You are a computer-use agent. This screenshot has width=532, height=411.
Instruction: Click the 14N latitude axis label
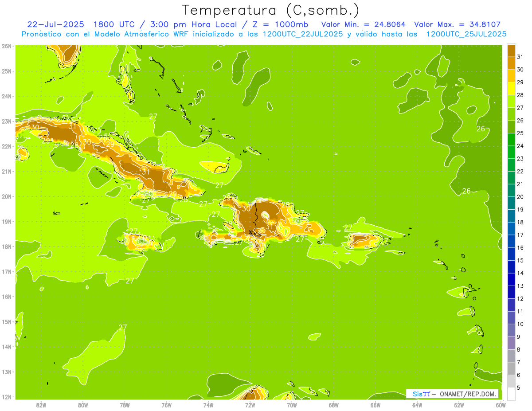coord(6,347)
